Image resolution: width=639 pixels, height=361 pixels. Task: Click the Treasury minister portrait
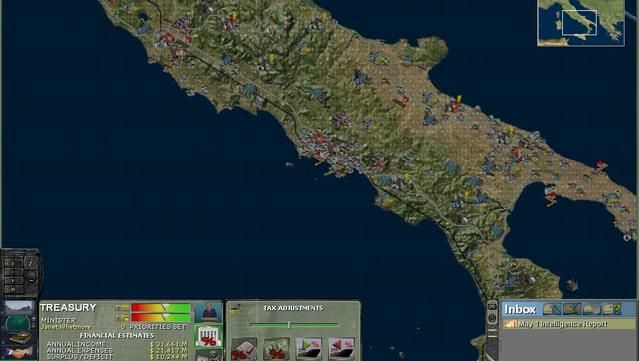pos(208,312)
